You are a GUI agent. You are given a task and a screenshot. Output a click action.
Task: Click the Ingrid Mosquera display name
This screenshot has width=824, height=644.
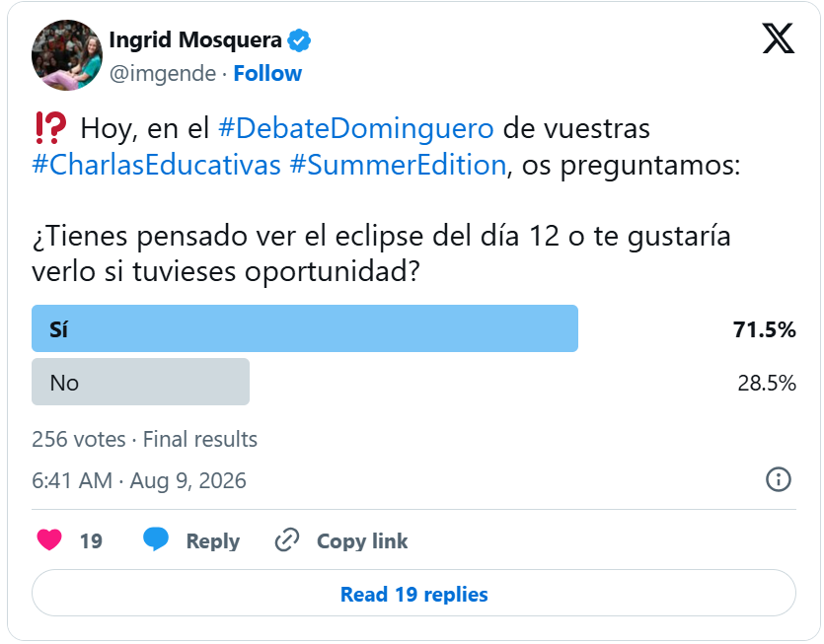pos(195,39)
